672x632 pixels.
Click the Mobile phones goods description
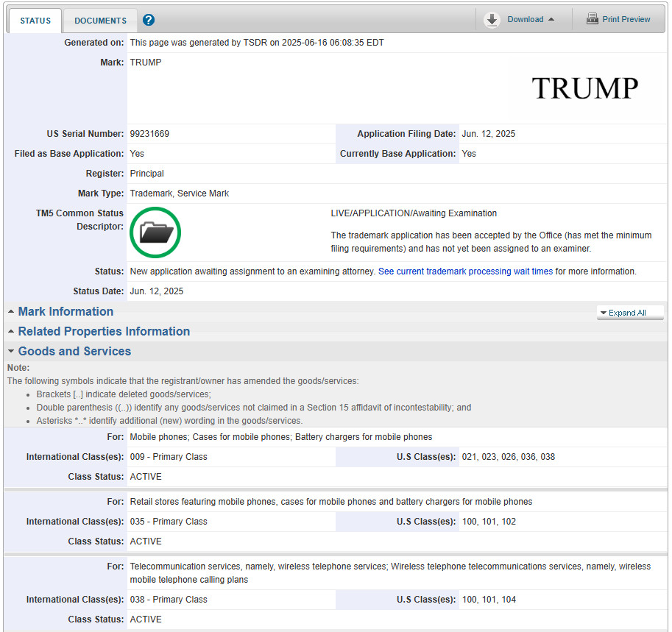pos(281,436)
